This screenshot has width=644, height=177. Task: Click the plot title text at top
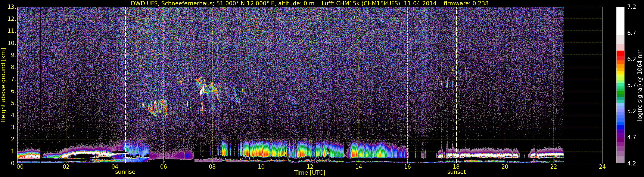pos(309,3)
